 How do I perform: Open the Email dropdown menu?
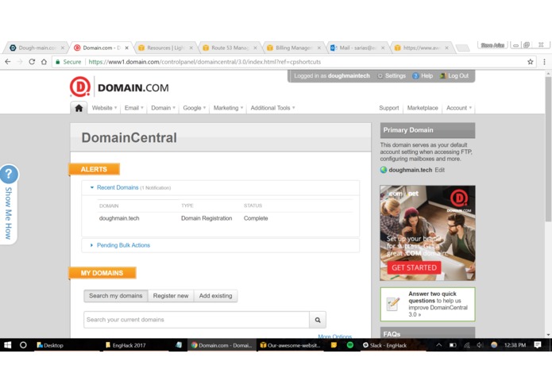(x=133, y=108)
